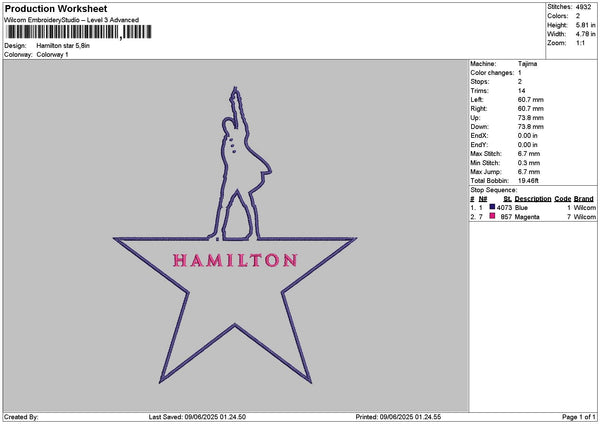This screenshot has height=424, width=600.
Task: Click the "Stops:" label
Action: [x=480, y=82]
